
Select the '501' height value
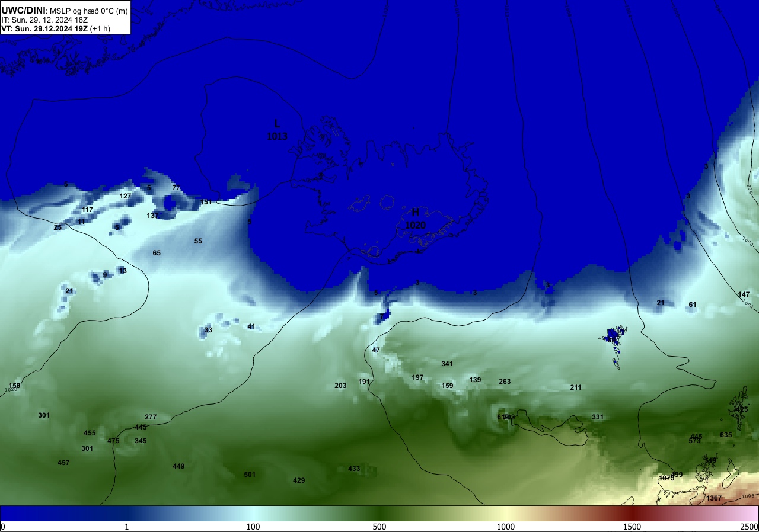[250, 475]
